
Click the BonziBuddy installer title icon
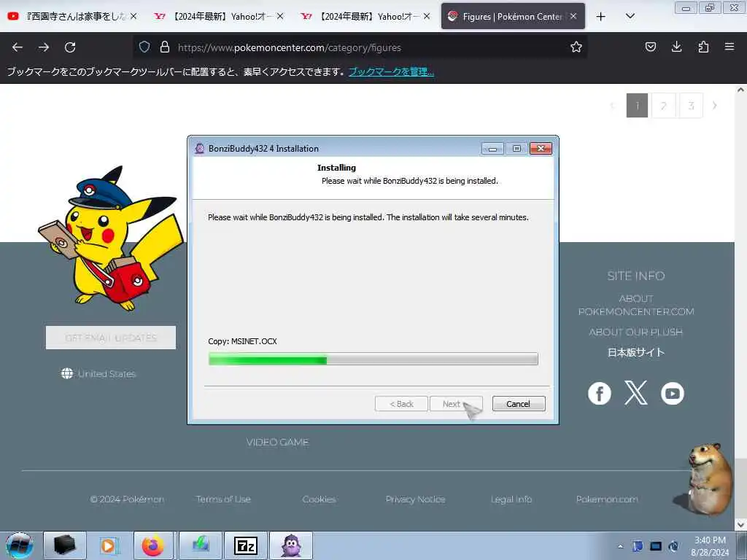(x=200, y=148)
